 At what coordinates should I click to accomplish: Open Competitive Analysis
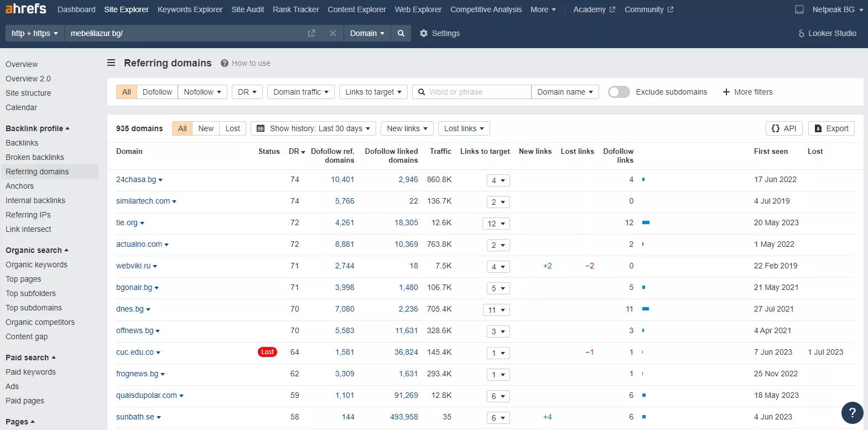coord(486,9)
